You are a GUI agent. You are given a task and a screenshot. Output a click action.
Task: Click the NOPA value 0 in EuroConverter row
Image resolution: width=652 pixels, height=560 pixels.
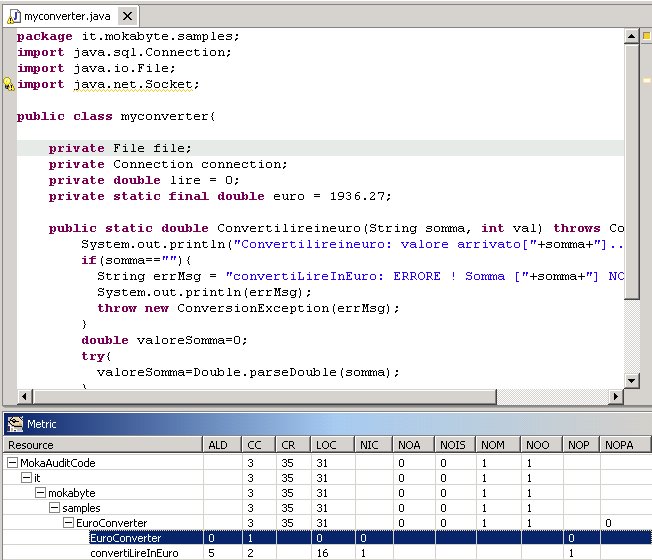tap(608, 523)
